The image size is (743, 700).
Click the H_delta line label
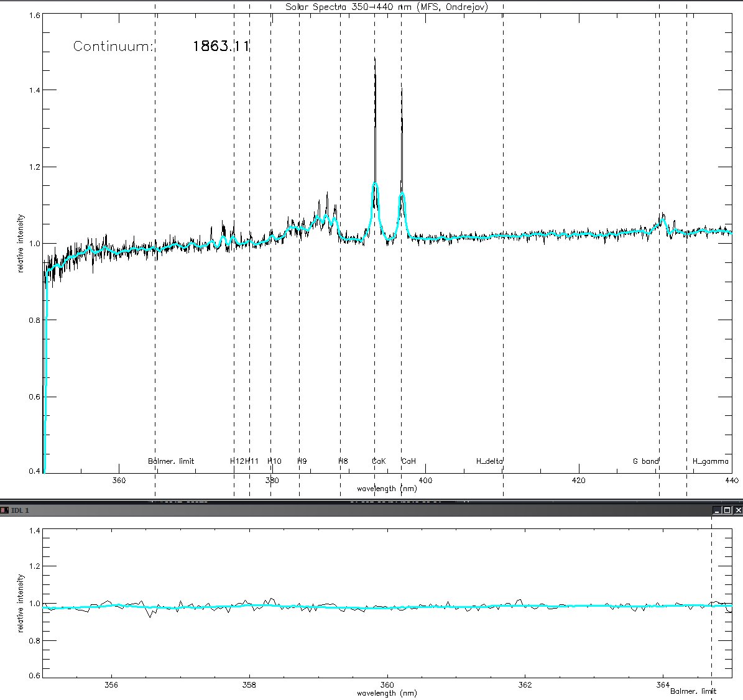[489, 461]
